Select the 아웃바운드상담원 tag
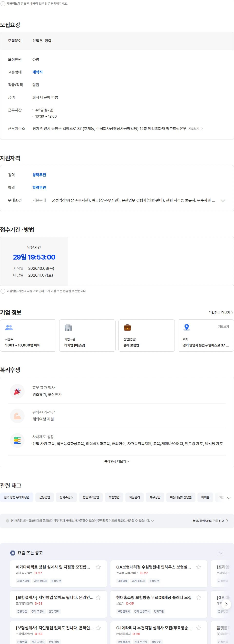The height and width of the screenshot is (644, 234). coord(181,497)
